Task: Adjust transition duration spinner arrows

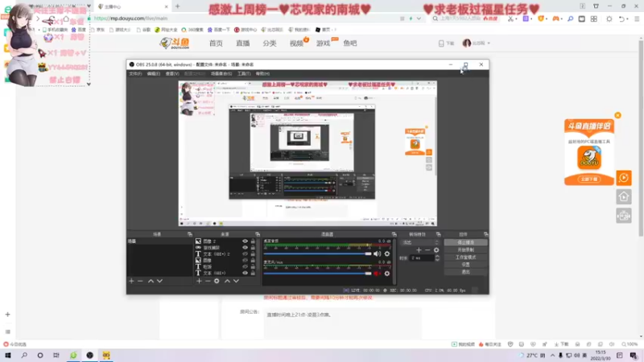Action: coord(437,258)
